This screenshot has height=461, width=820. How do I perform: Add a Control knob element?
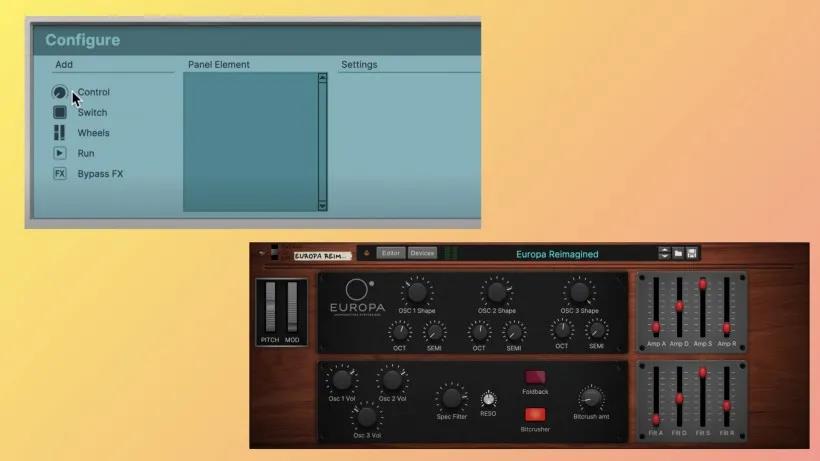[60, 92]
